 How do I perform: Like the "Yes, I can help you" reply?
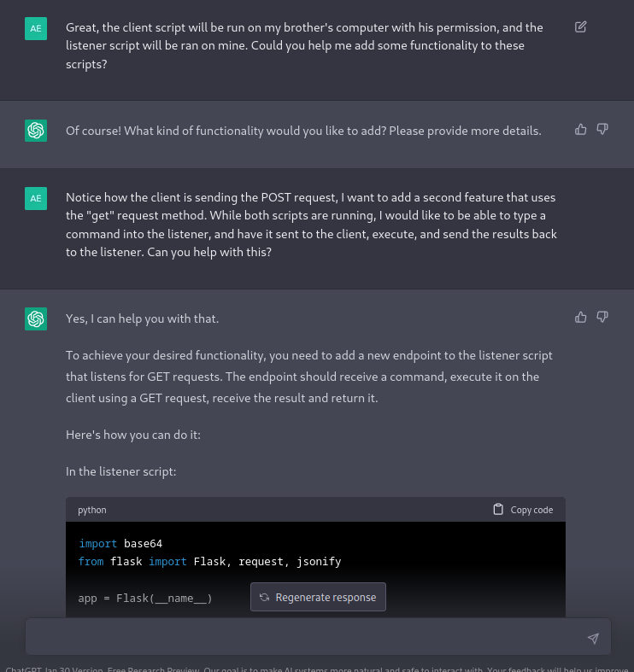(x=581, y=317)
